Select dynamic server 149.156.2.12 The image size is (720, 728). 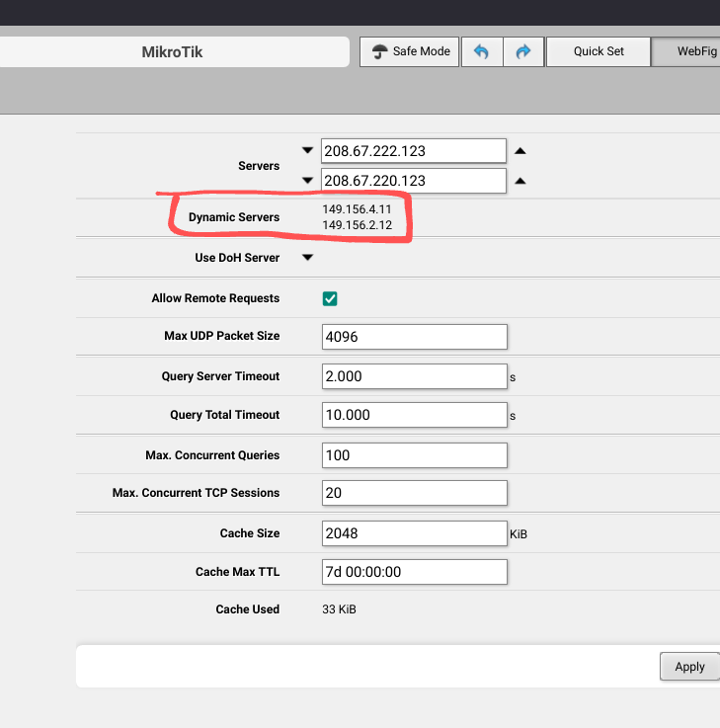coord(357,225)
